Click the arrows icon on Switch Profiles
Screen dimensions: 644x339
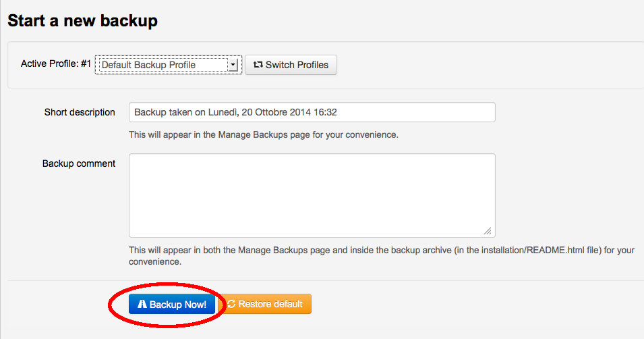258,66
